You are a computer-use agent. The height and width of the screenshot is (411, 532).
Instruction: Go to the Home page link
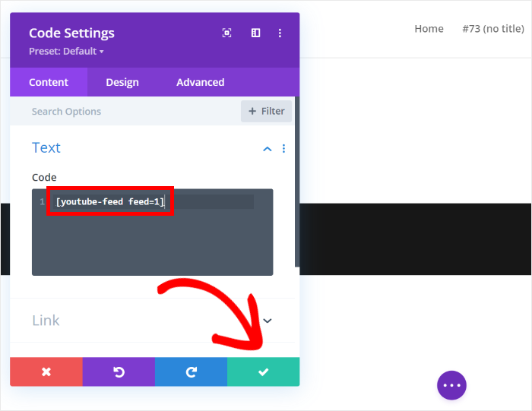429,29
